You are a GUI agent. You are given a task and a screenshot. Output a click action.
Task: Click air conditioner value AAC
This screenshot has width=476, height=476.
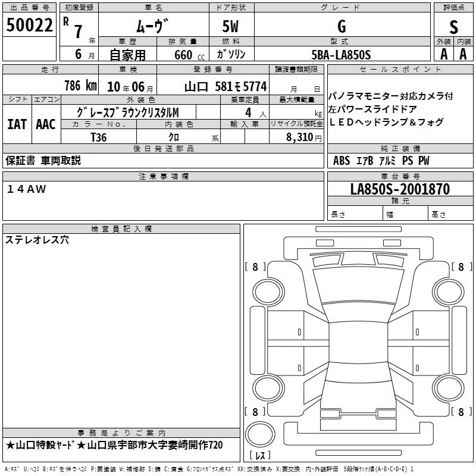click(x=46, y=124)
